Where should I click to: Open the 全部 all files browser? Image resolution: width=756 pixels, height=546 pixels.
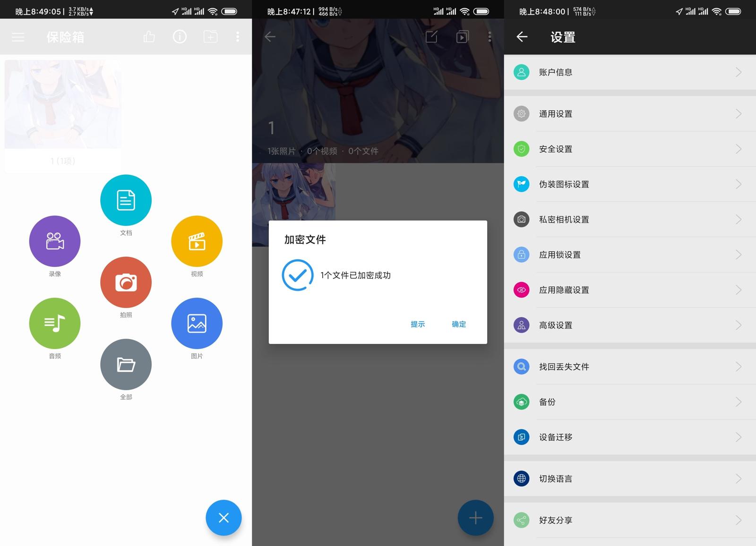125,364
